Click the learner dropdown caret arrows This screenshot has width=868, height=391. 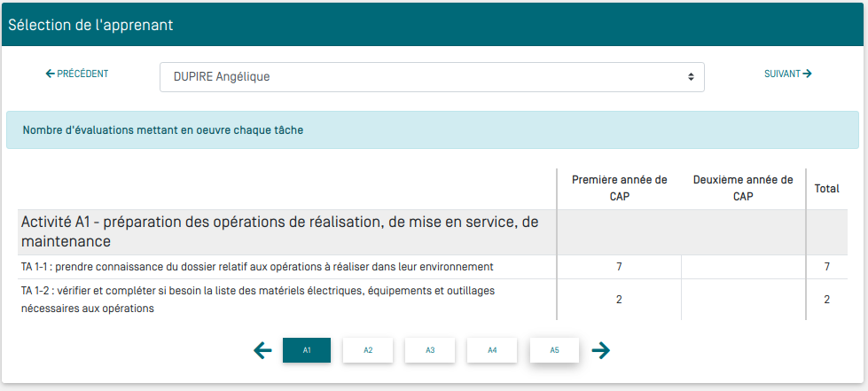coord(691,77)
